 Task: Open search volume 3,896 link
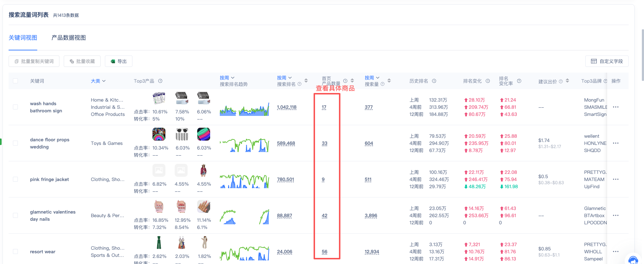pyautogui.click(x=371, y=216)
